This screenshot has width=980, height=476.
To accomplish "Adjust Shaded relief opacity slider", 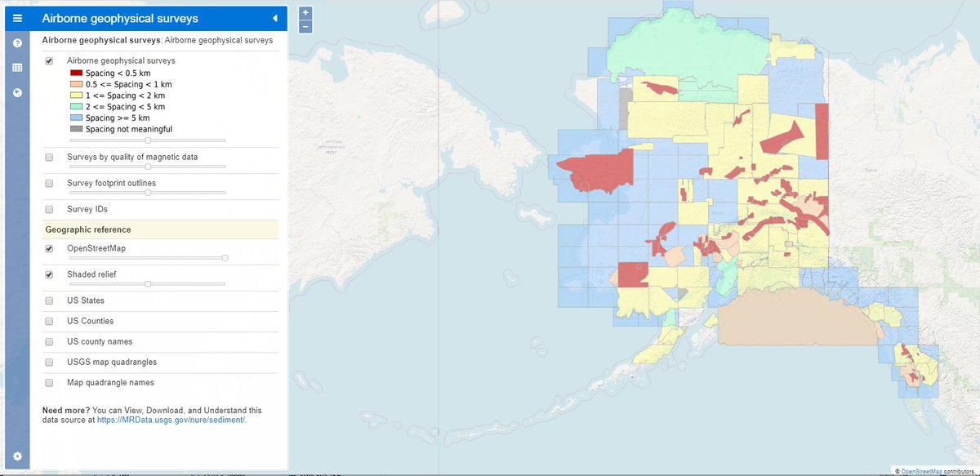I will (147, 284).
